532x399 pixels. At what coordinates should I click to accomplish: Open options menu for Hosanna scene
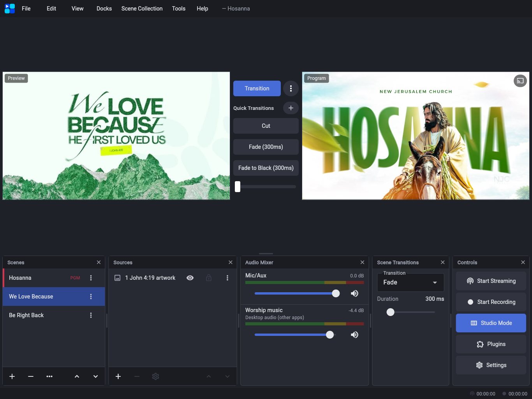[91, 278]
